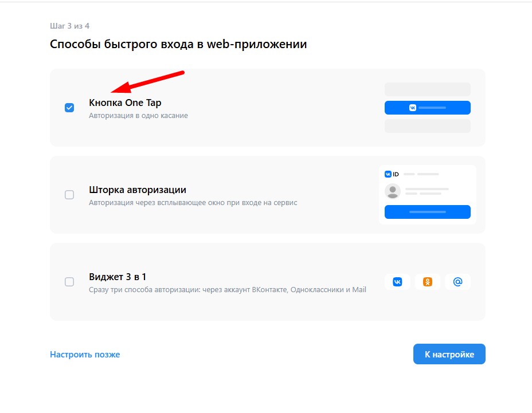This screenshot has height=413, width=532.
Task: Click the VK icon in widget preview
Action: point(397,282)
